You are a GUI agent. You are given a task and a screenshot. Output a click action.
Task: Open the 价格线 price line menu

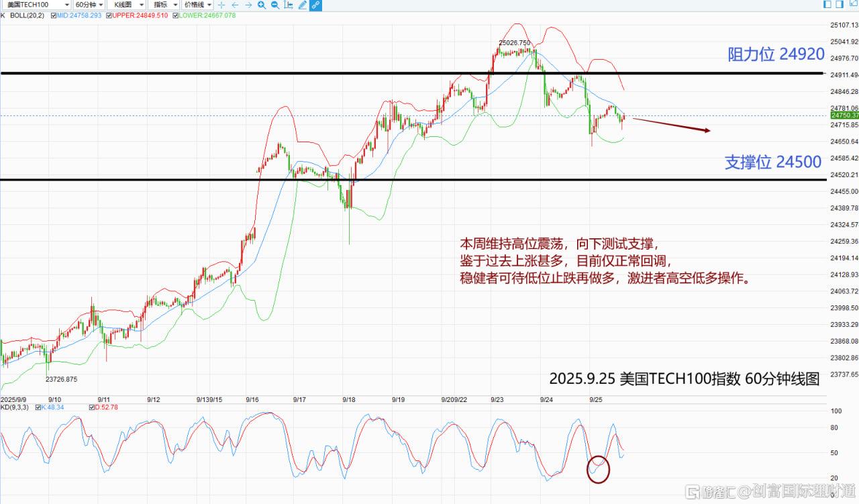tap(199, 5)
